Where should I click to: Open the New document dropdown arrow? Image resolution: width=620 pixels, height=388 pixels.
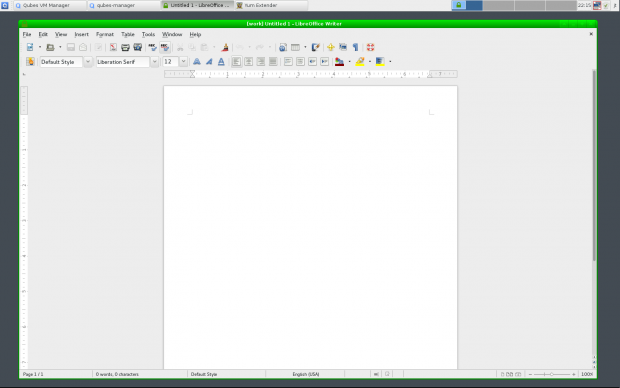(40, 47)
